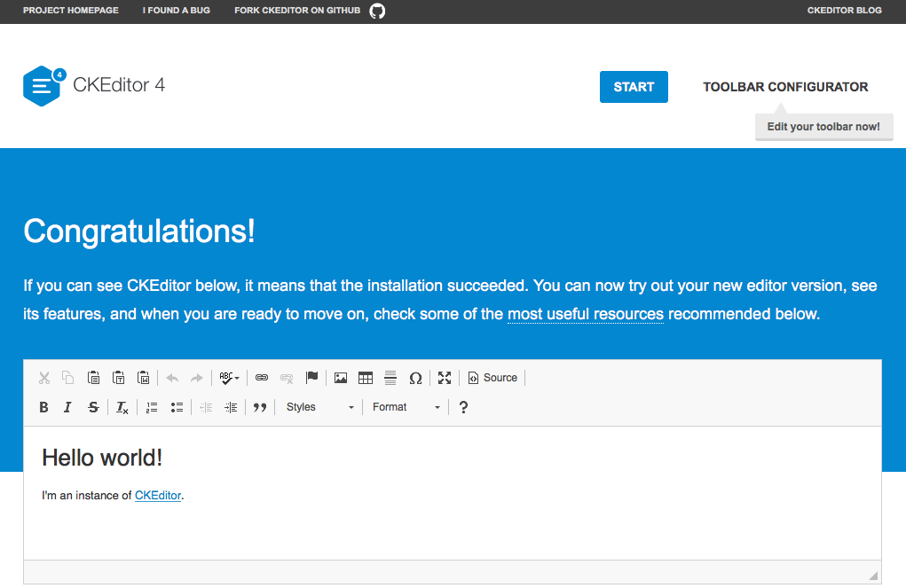Viewport: 906px width, 588px height.
Task: Toggle strikethrough formatting
Action: [93, 407]
